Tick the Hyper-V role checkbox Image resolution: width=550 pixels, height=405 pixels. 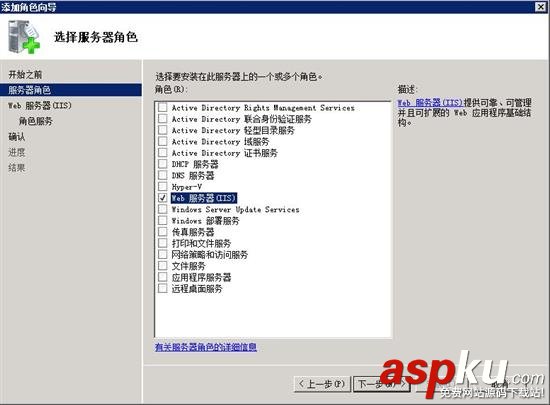(162, 187)
